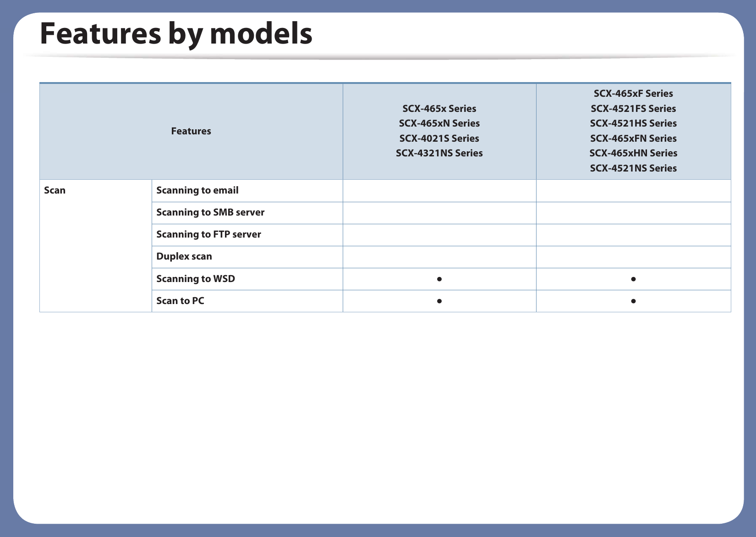Screen dimensions: 756x537
Task: Select the "Scan to PC" row label
Action: pos(180,301)
